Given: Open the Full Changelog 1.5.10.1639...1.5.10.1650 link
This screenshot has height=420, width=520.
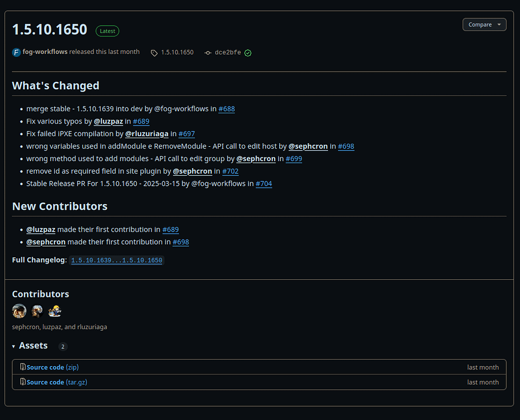Looking at the screenshot, I should click(117, 261).
